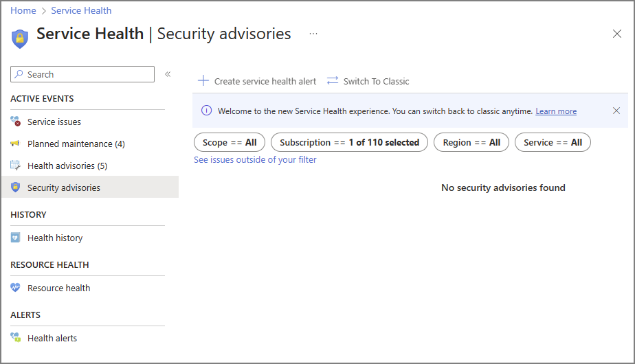Click the Security advisories shield icon in sidebar

(x=15, y=187)
